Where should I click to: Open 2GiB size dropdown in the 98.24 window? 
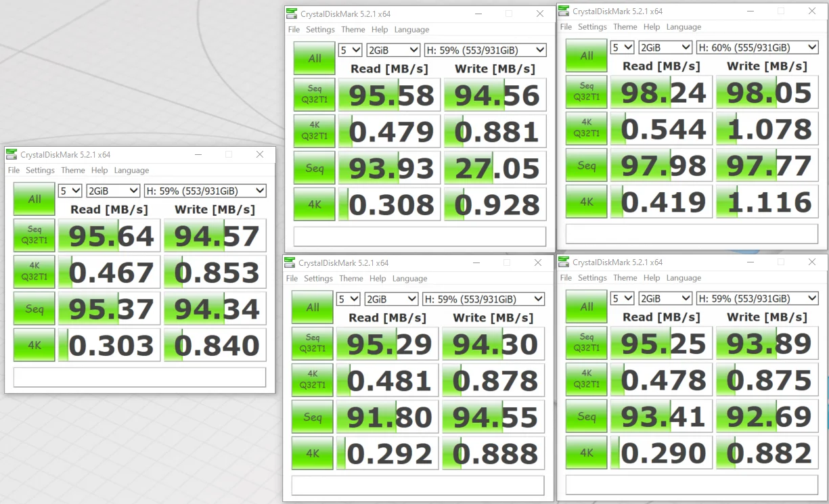click(665, 47)
